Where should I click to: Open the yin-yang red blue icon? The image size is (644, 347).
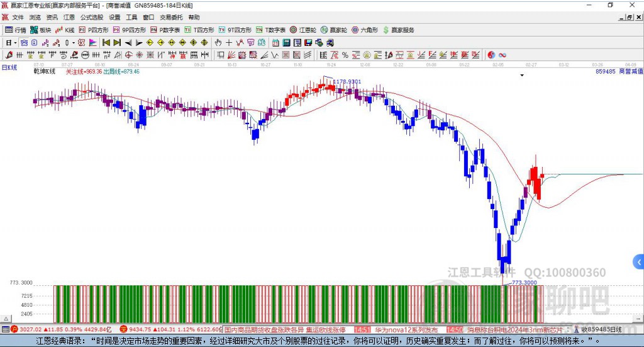[491, 55]
